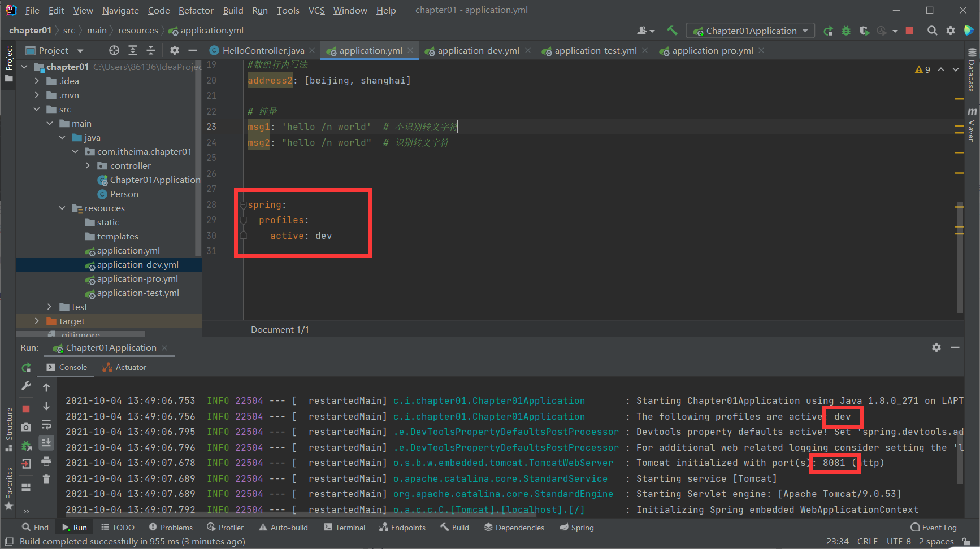
Task: Switch to the application-test.yml editor tab
Action: tap(595, 50)
